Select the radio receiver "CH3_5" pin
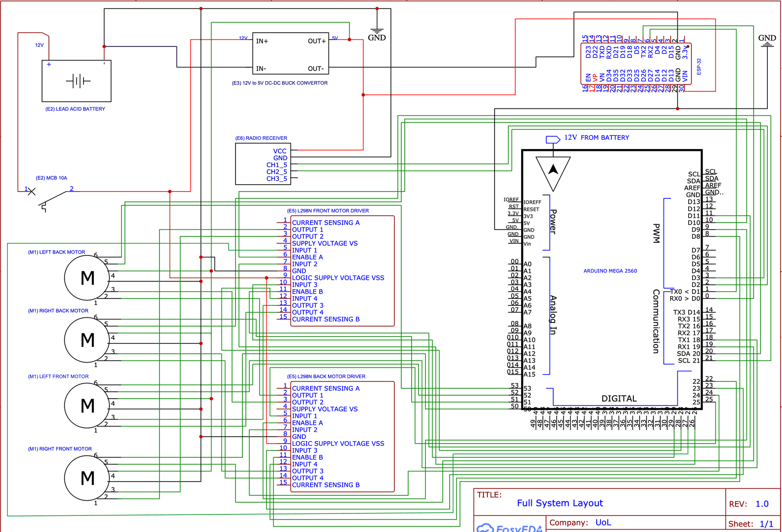The image size is (782, 532). point(277,179)
